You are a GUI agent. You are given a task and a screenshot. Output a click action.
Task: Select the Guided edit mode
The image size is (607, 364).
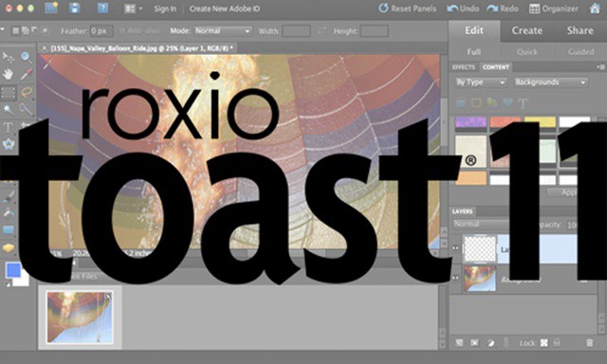click(x=580, y=52)
